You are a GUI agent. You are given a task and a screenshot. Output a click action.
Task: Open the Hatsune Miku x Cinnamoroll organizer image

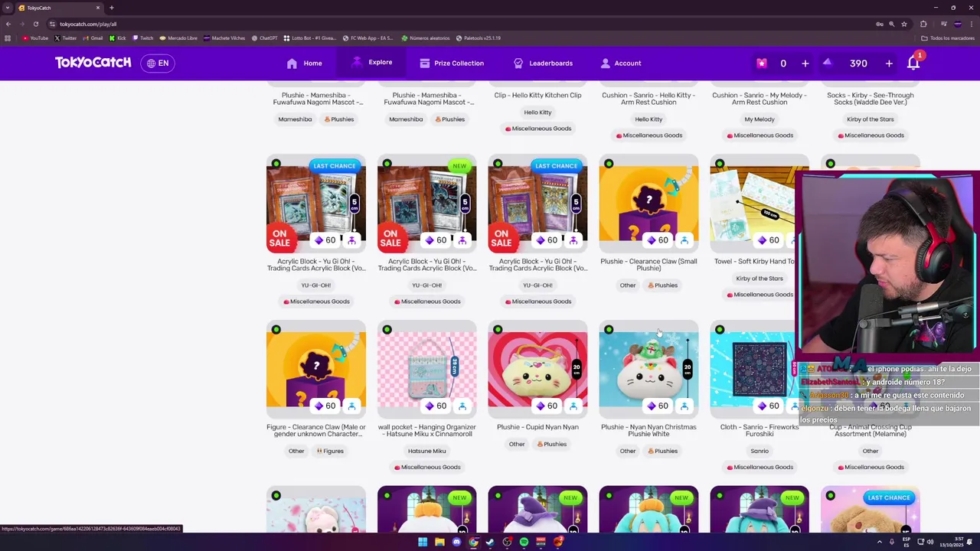pos(426,370)
